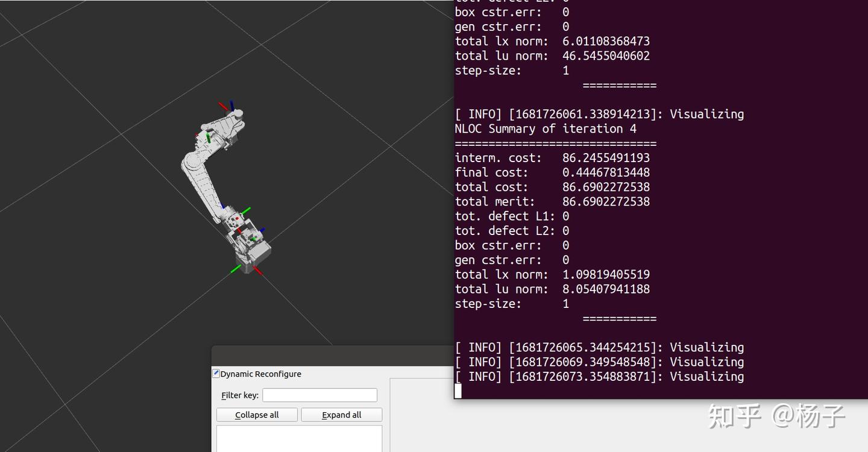Click the blue Z-axis marker on the elbow joint
This screenshot has height=452, width=868.
(222, 205)
